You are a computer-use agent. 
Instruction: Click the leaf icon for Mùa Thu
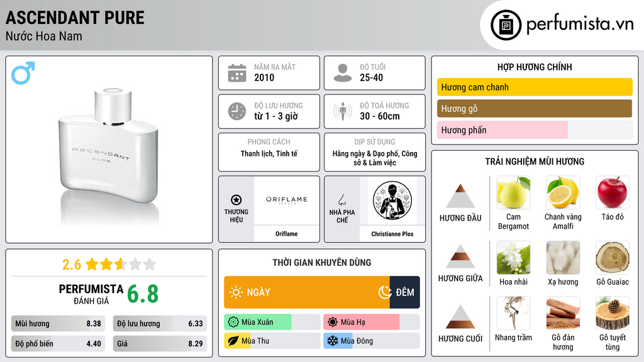233,341
